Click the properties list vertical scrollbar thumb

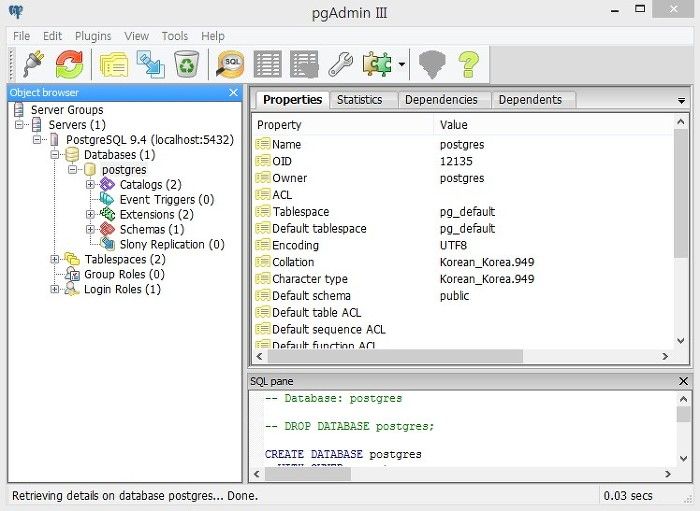pyautogui.click(x=680, y=193)
